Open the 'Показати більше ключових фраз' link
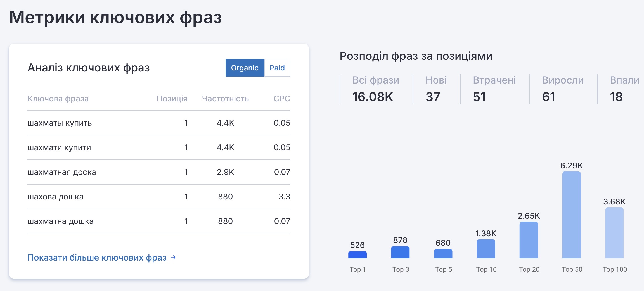 (x=97, y=257)
